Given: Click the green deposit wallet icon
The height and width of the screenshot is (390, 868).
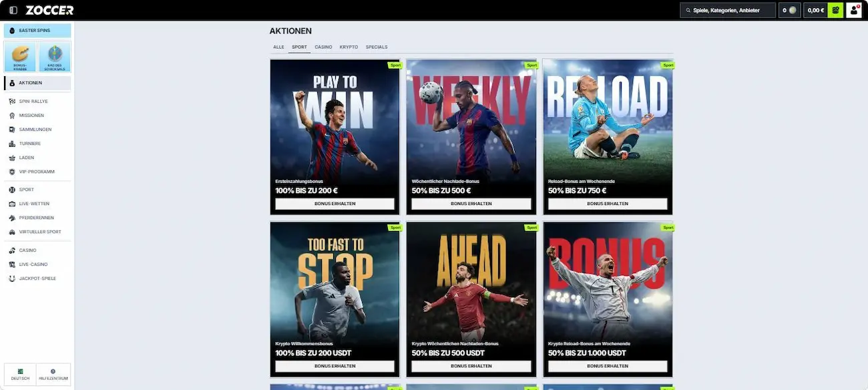Looking at the screenshot, I should pyautogui.click(x=835, y=10).
